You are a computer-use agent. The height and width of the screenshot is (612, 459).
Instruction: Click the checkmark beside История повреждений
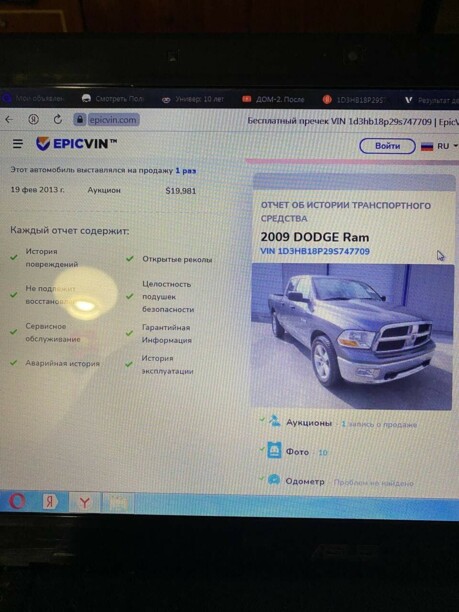click(14, 257)
